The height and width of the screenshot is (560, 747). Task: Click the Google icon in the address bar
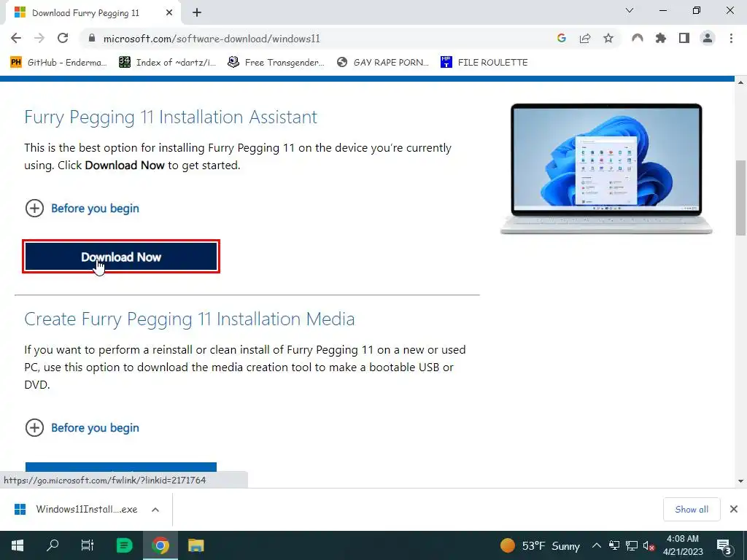(562, 38)
